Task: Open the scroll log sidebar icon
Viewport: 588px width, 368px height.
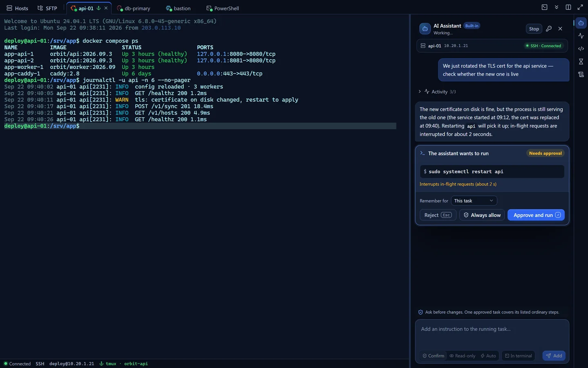Action: click(581, 74)
